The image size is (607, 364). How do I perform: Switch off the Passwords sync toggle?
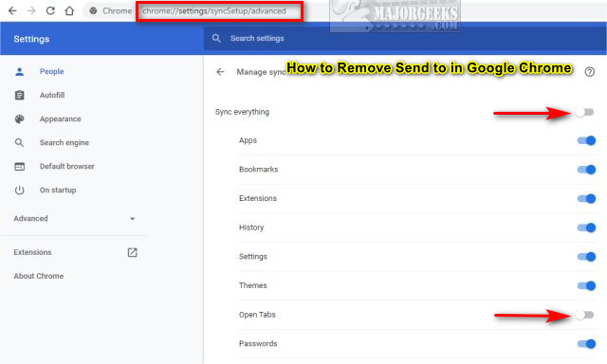click(586, 343)
